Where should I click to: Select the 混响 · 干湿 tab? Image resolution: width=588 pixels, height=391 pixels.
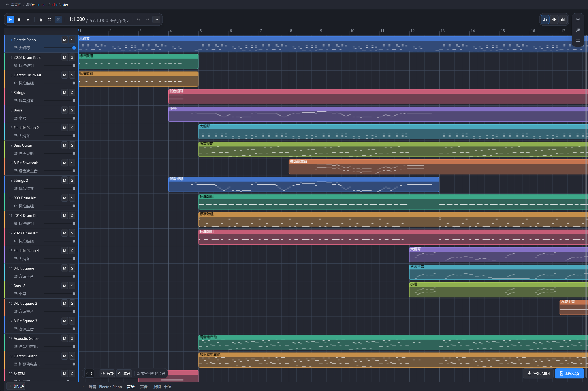click(x=162, y=387)
